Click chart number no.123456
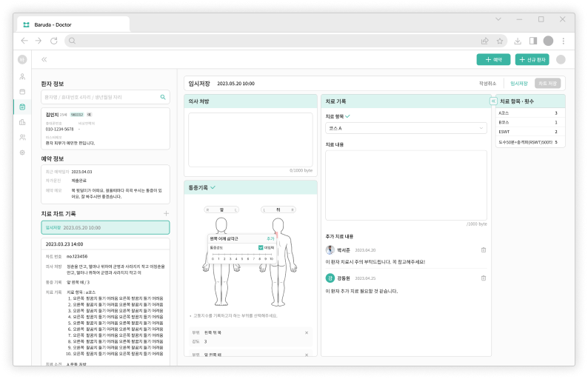The image size is (588, 379). pos(77,256)
